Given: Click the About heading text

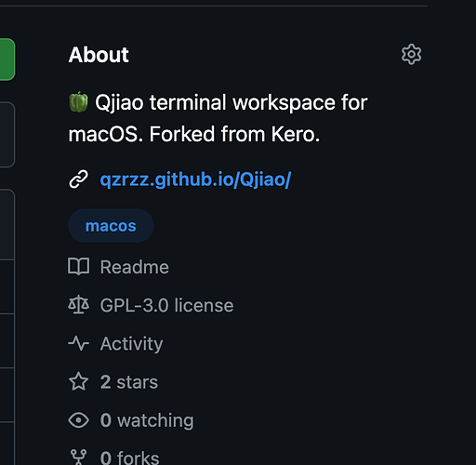Looking at the screenshot, I should coord(99,55).
